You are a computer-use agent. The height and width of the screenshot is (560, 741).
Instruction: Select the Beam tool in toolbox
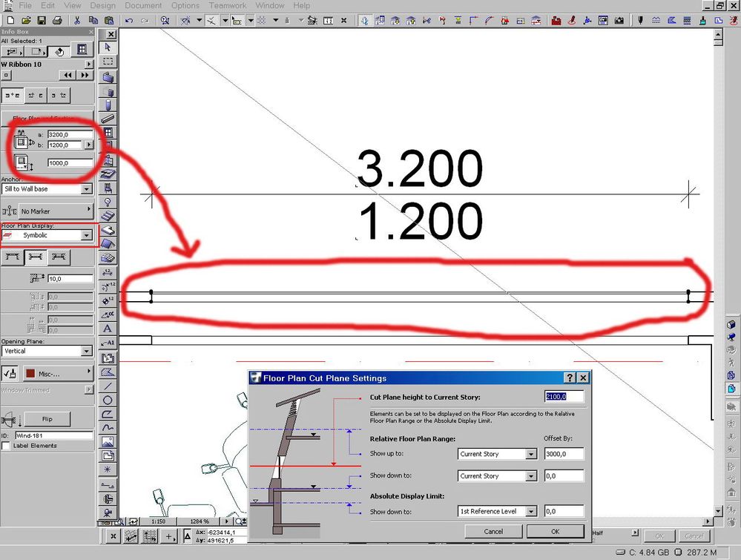(108, 118)
